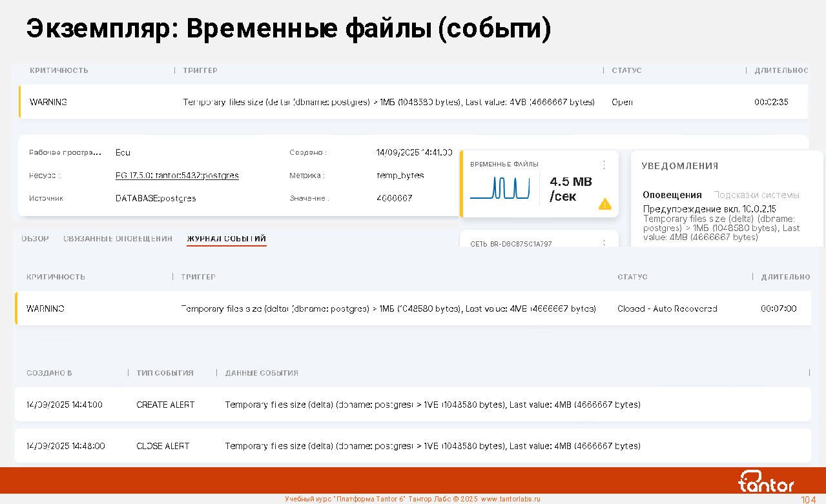Open the PG 17.5.0 tantor:5432:postgres resource link
This screenshot has width=826, height=504.
tap(177, 176)
